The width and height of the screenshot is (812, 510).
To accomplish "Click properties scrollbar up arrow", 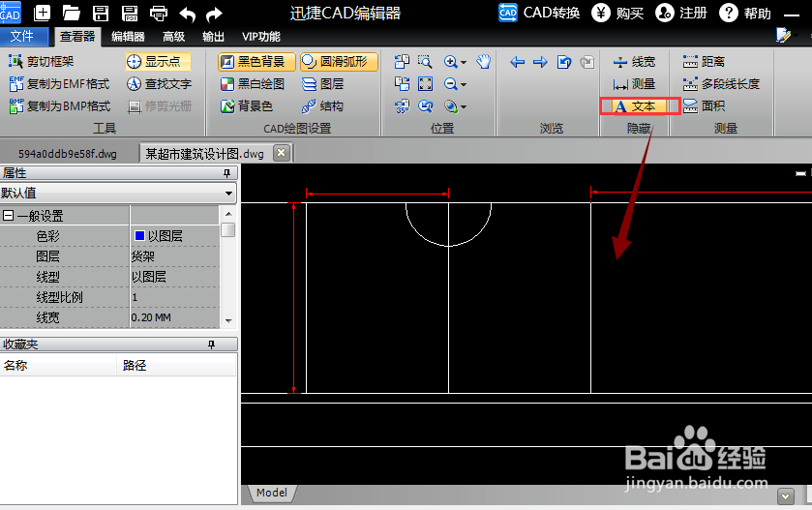I will (x=228, y=214).
